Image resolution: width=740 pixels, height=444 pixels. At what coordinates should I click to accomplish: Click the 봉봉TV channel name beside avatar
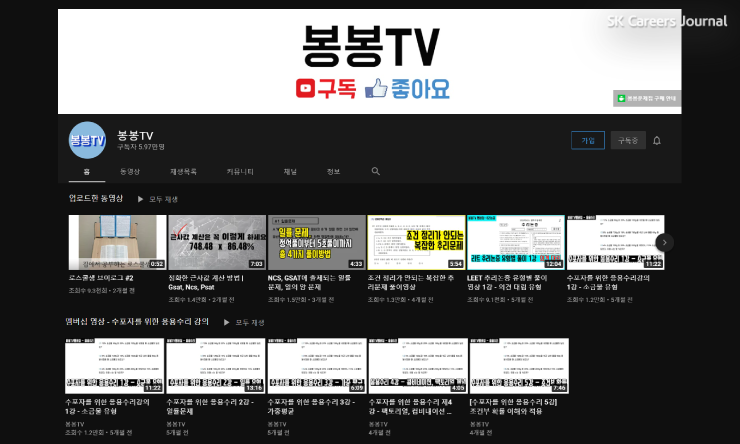pyautogui.click(x=135, y=136)
